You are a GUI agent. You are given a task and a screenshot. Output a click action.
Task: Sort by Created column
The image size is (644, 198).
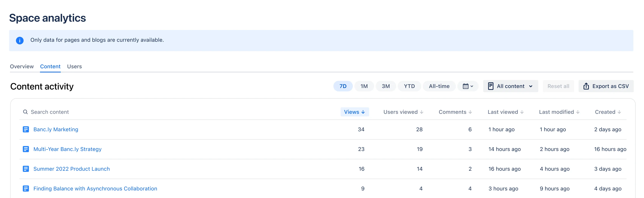tap(608, 112)
